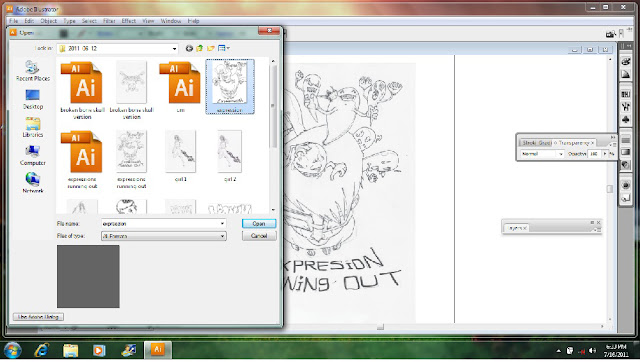This screenshot has height=362, width=640.
Task: Open the Window menu
Action: [x=171, y=21]
